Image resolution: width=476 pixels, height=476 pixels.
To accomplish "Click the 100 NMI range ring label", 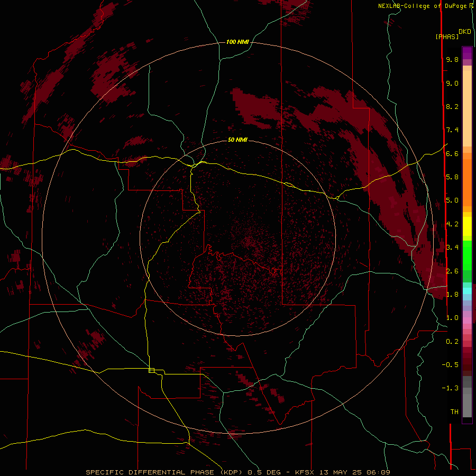I will (x=237, y=42).
